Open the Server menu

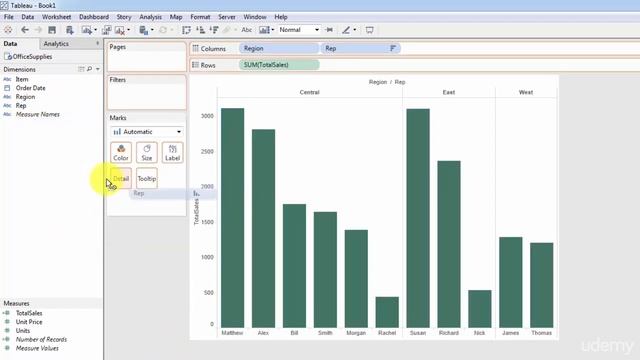tap(227, 17)
